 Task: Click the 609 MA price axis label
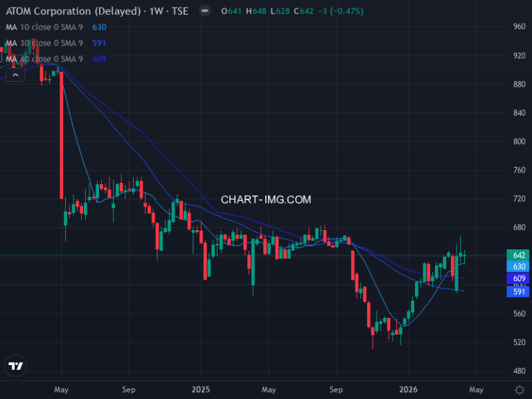point(517,278)
